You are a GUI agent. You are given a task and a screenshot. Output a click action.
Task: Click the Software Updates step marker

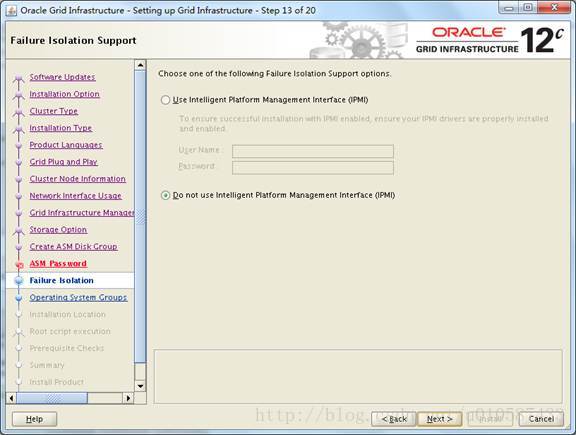(x=19, y=78)
